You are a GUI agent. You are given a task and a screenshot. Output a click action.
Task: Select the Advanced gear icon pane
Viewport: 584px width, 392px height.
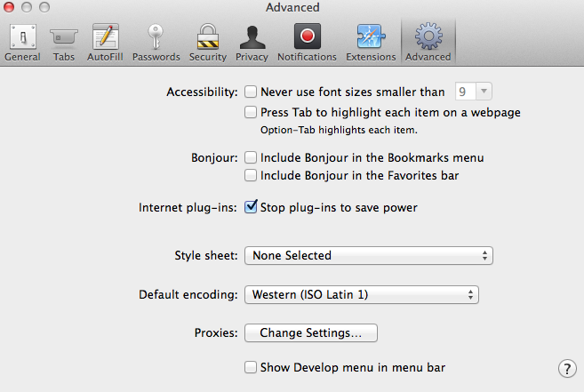428,43
